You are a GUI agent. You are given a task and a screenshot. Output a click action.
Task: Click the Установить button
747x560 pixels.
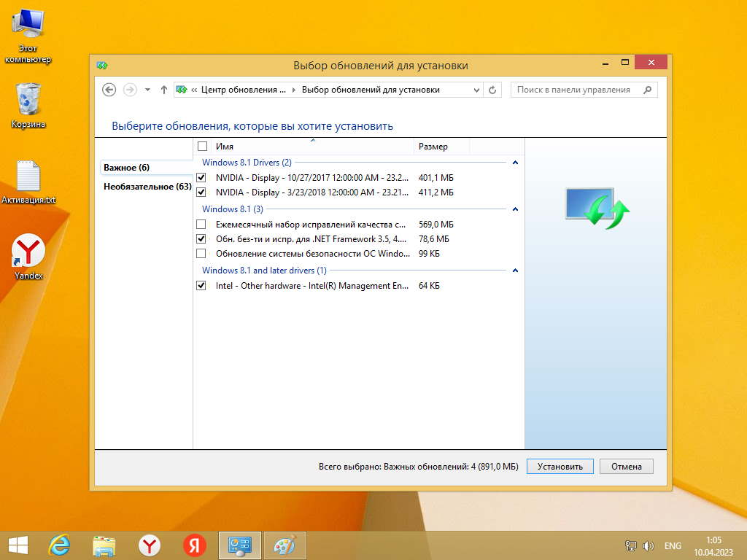pos(560,466)
